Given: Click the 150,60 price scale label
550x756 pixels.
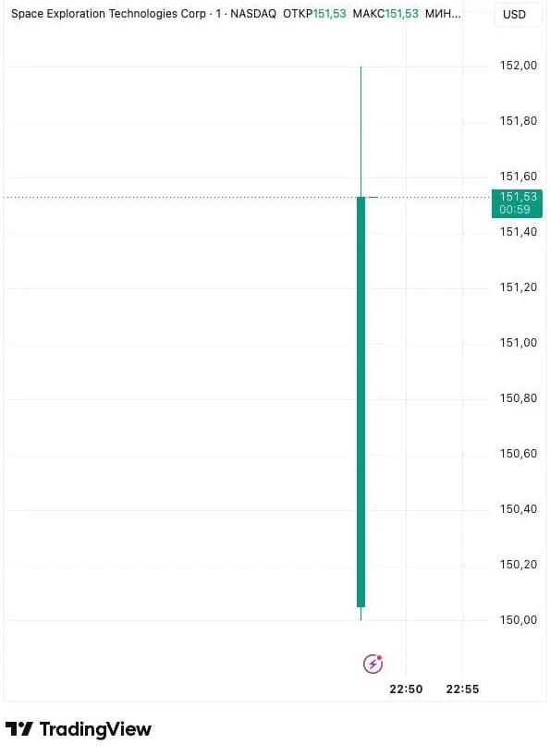Looking at the screenshot, I should (x=519, y=453).
